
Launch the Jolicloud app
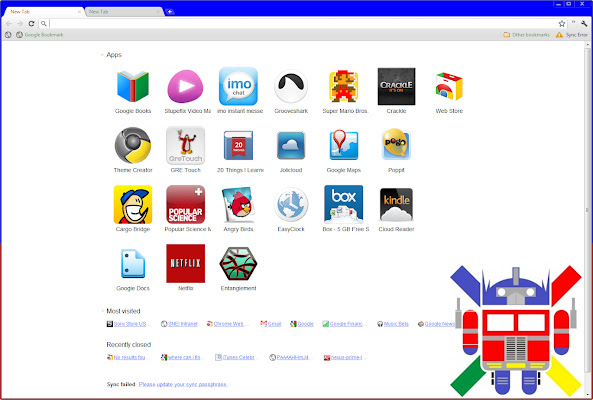click(291, 145)
